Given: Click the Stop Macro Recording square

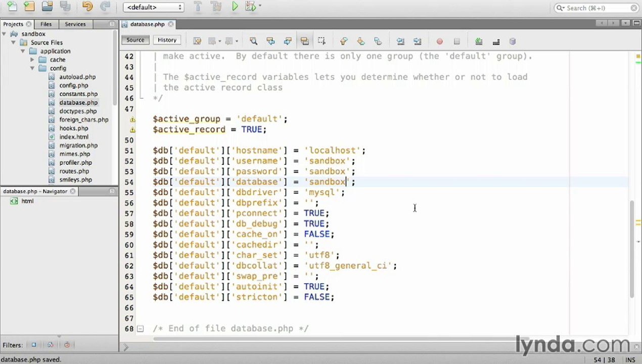Looking at the screenshot, I should point(456,41).
